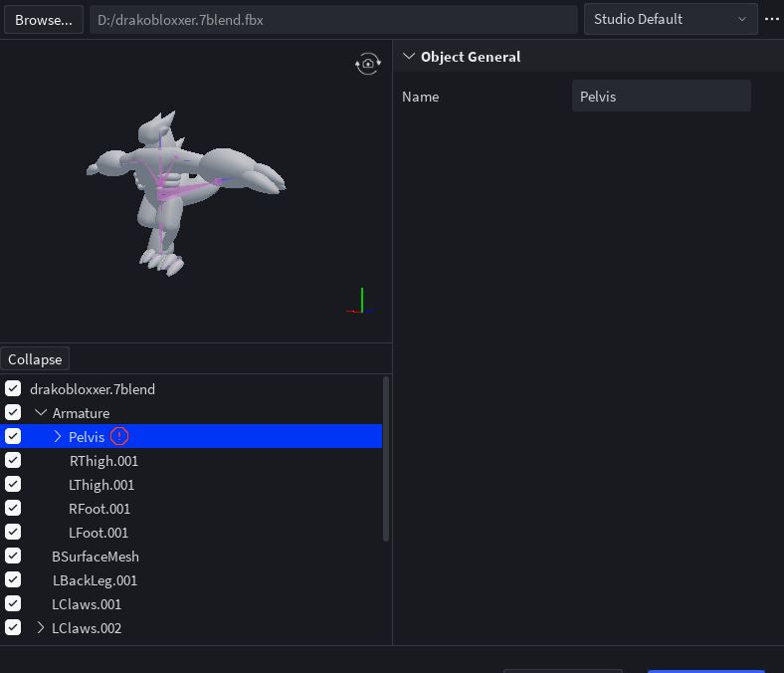Click the 3D dragon model preview
Screen dimensions: 784x673
point(185,193)
